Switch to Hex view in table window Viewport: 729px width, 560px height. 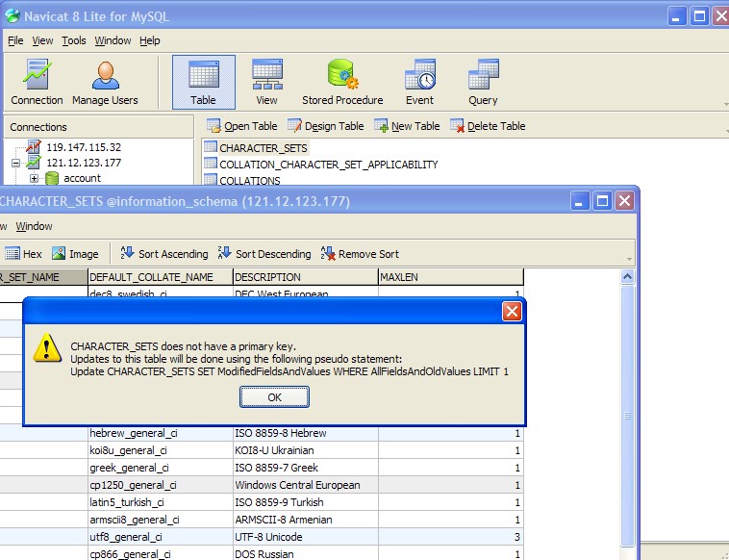23,254
